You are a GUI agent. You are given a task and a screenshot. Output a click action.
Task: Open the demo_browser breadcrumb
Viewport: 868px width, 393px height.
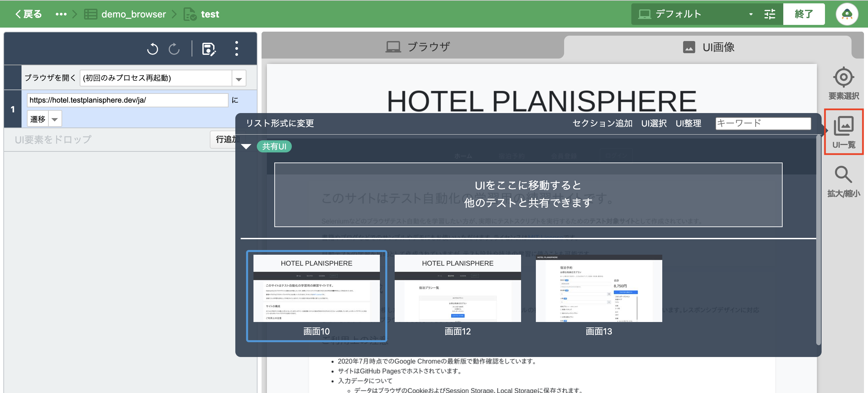coord(133,14)
